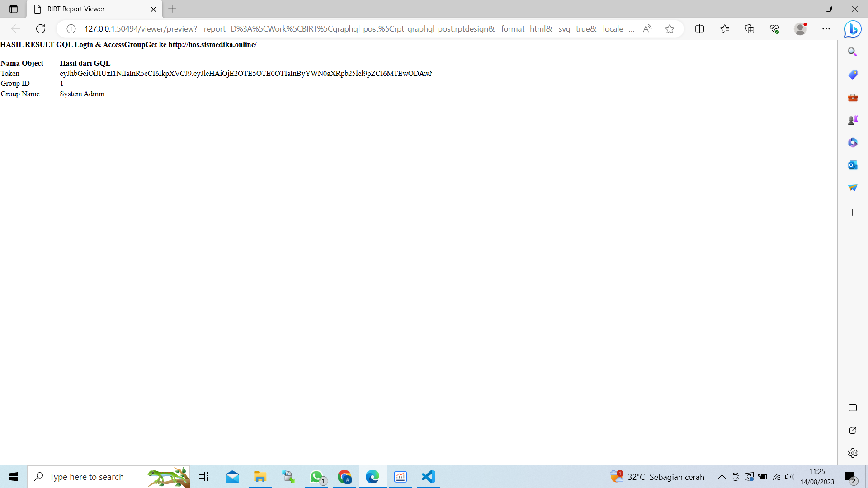The height and width of the screenshot is (488, 868).
Task: Open Drop paper plane in sidebar
Action: pos(853,188)
